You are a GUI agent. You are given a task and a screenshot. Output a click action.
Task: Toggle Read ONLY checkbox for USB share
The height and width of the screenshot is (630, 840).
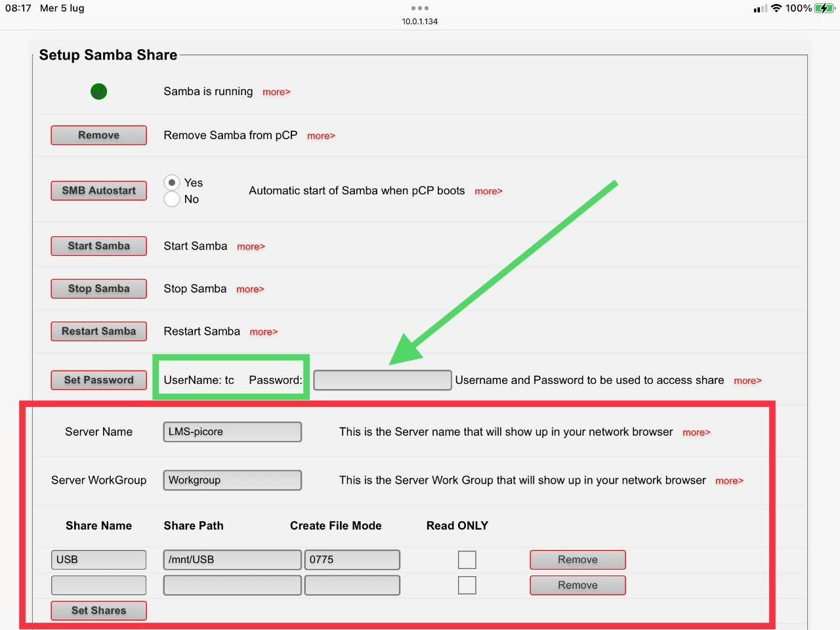click(467, 560)
